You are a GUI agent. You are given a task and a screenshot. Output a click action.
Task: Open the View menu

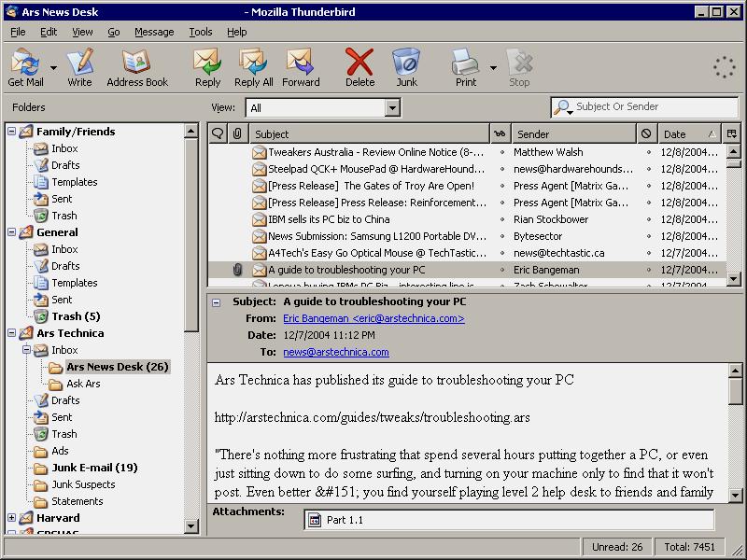pyautogui.click(x=82, y=32)
